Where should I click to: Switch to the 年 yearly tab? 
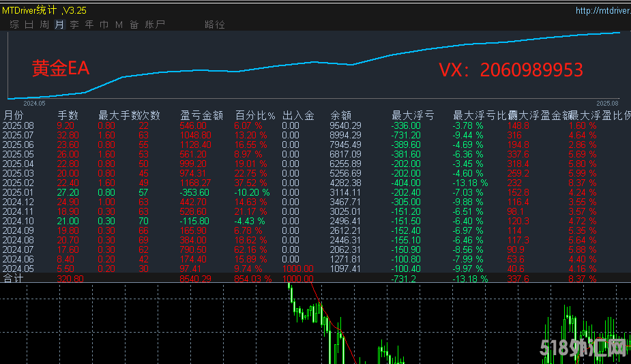pos(89,25)
